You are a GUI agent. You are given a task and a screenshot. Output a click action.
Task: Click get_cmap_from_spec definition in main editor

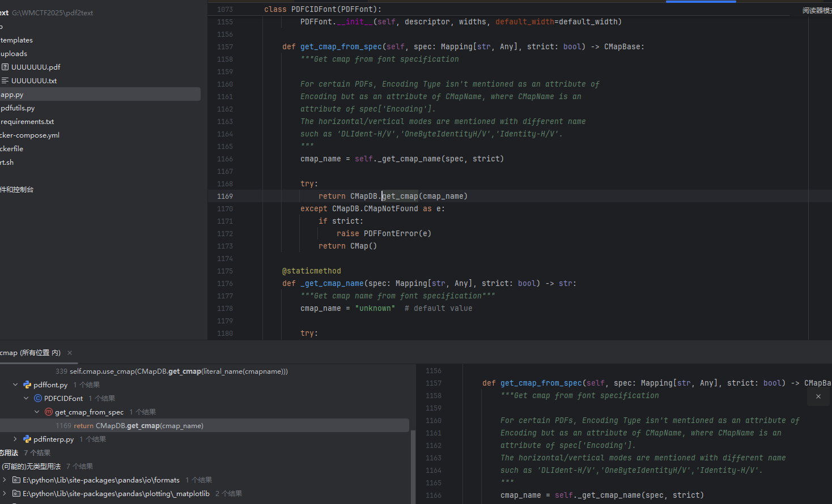coord(341,46)
